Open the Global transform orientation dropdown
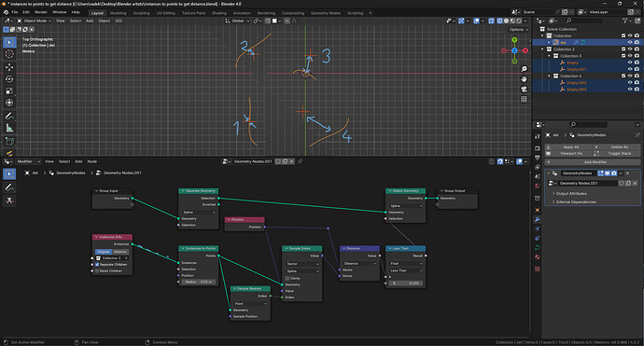This screenshot has height=346, width=644. click(237, 21)
